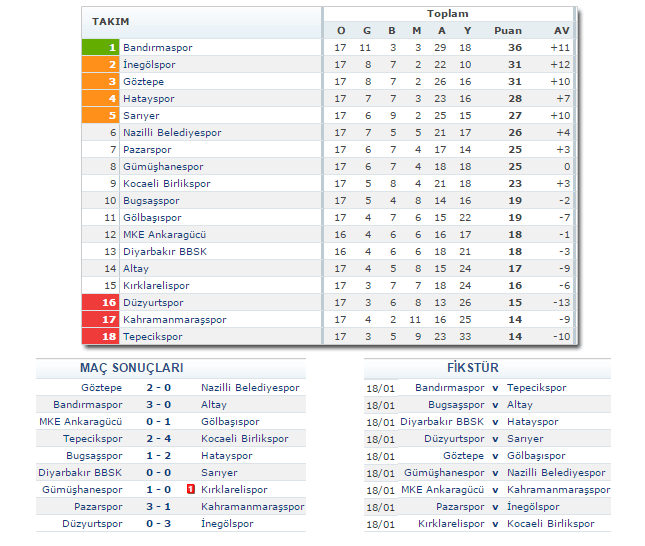Click the green position 1 badge
Viewport: 645px width, 546px height.
(x=101, y=47)
